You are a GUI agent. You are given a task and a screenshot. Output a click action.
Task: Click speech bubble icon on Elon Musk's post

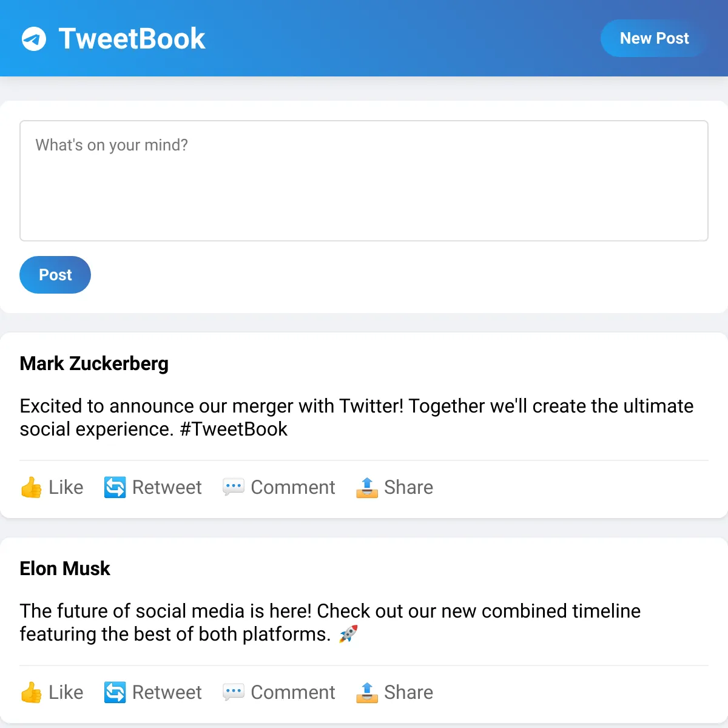tap(234, 692)
